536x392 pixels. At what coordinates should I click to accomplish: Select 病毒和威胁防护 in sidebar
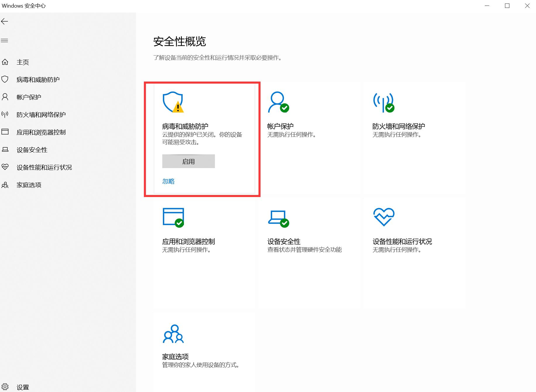point(38,80)
